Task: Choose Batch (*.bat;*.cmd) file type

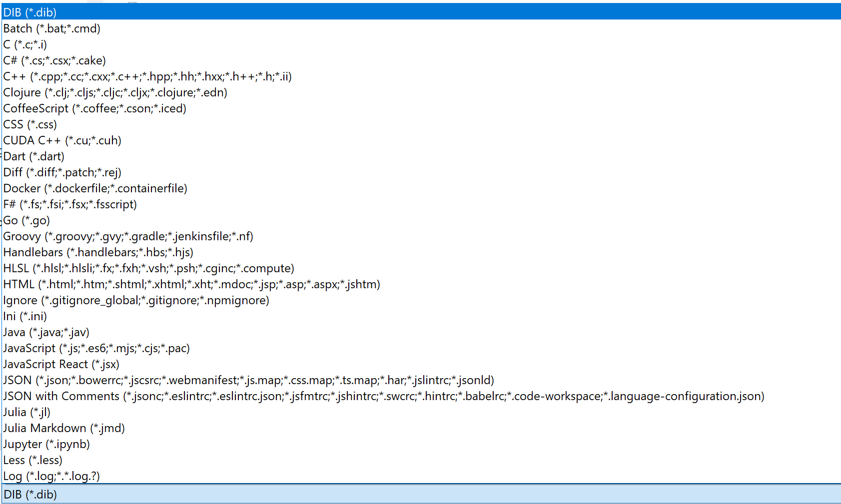Action: pos(421,28)
